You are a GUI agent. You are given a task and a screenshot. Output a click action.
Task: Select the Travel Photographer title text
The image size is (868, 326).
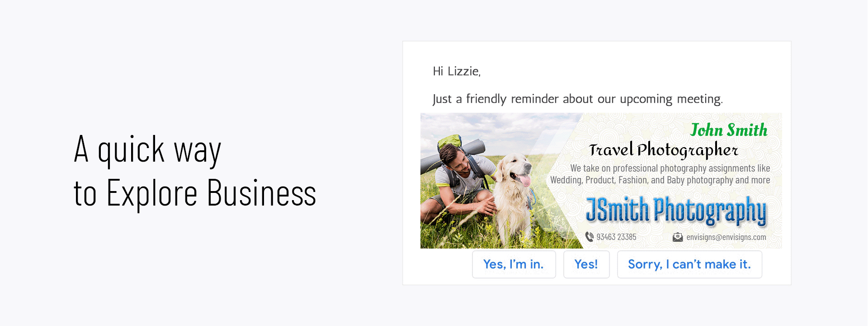(x=663, y=150)
